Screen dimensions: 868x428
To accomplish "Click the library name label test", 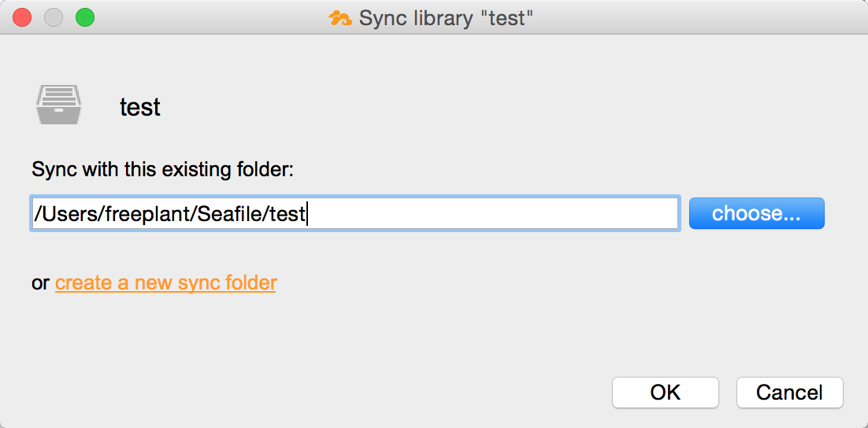I will point(140,107).
